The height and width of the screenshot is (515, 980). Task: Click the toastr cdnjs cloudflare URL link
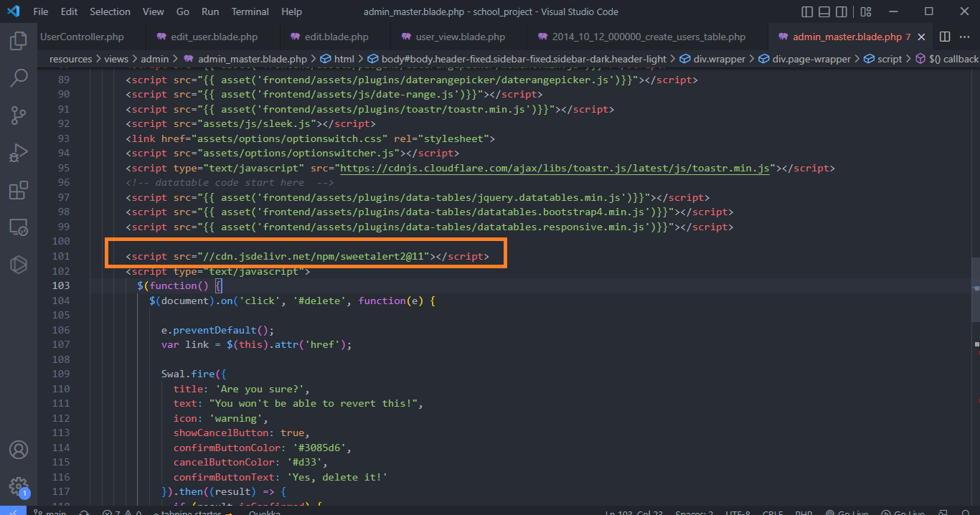pyautogui.click(x=555, y=168)
